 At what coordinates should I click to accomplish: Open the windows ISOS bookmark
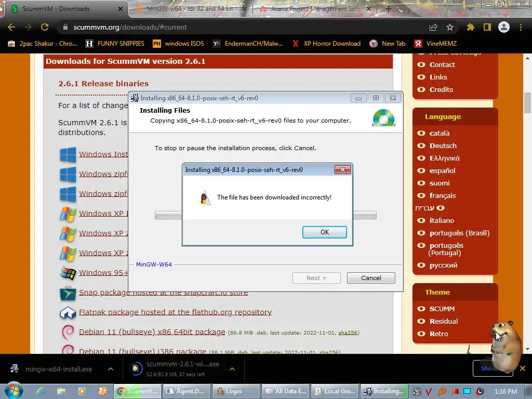(x=179, y=44)
